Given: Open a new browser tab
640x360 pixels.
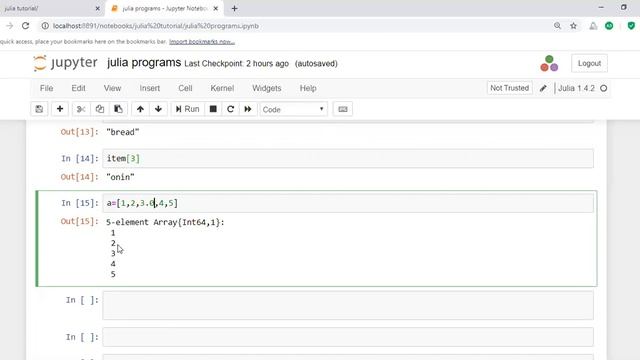Looking at the screenshot, I should [x=234, y=8].
